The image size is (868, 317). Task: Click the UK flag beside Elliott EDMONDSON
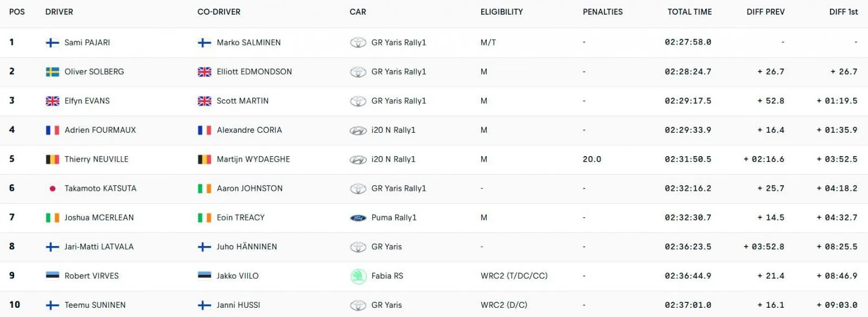pos(205,72)
